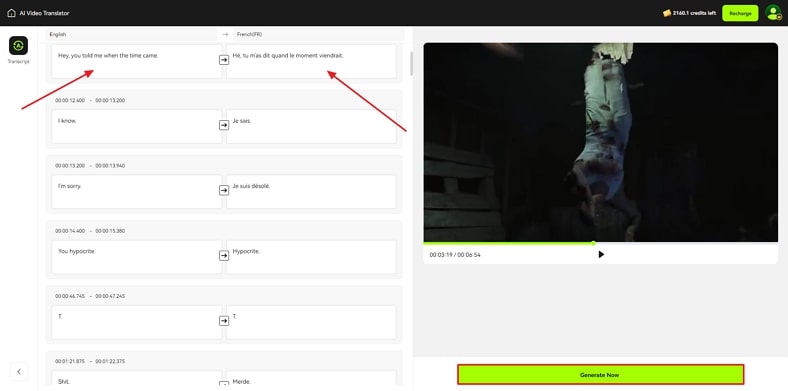Edit translation "Merde."
This screenshot has height=391, width=788.
point(311,378)
